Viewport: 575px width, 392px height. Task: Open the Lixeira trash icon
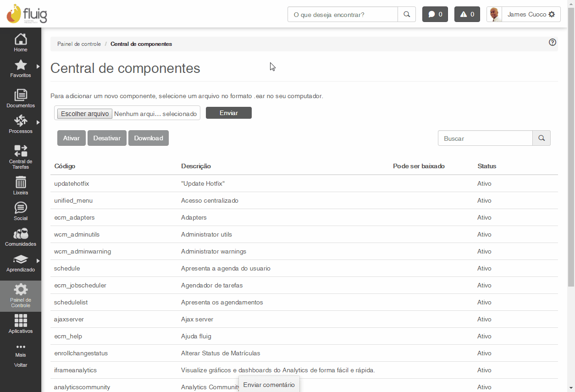tap(21, 182)
